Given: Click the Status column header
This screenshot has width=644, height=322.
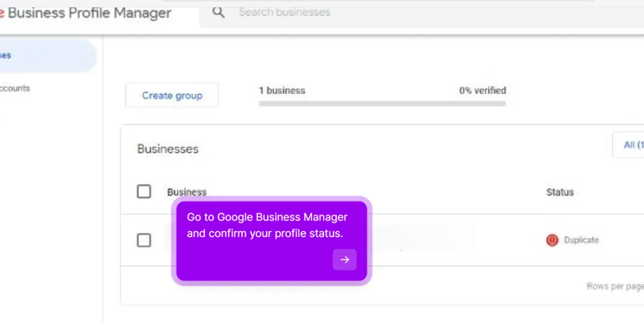Looking at the screenshot, I should click(x=560, y=192).
